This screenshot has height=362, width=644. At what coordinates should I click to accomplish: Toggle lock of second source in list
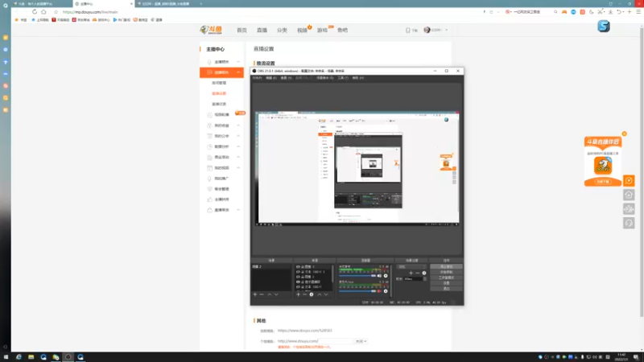tap(303, 272)
